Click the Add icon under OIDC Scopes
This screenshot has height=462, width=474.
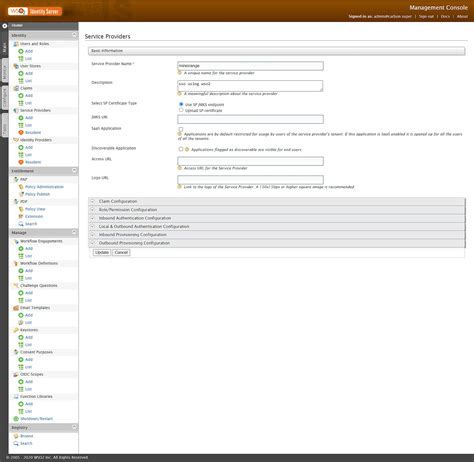pos(21,382)
